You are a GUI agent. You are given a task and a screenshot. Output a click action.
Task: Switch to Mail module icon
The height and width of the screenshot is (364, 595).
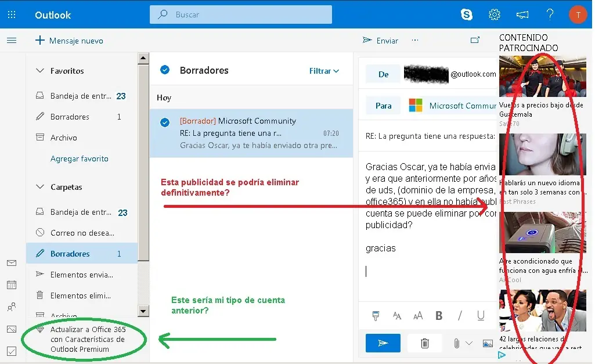click(x=12, y=263)
